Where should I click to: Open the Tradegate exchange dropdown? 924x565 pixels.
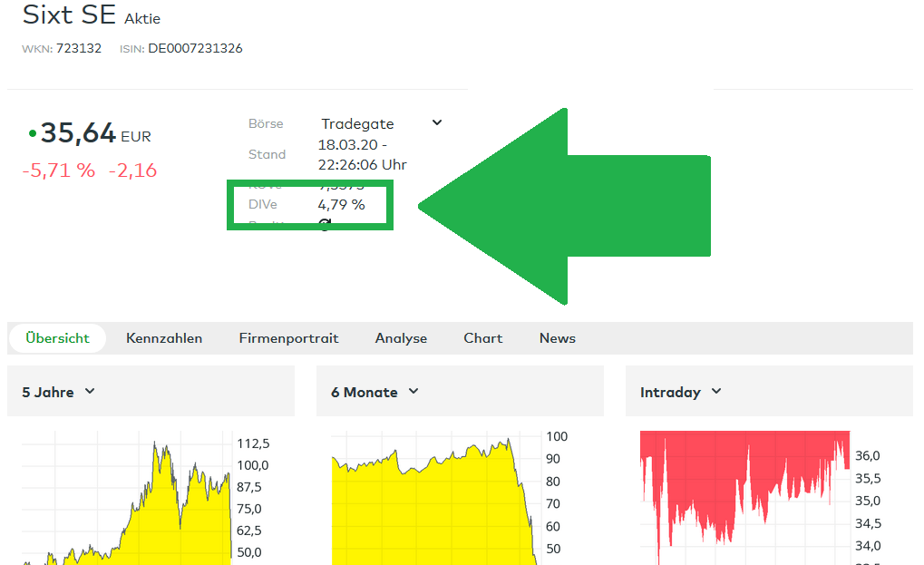click(x=381, y=123)
